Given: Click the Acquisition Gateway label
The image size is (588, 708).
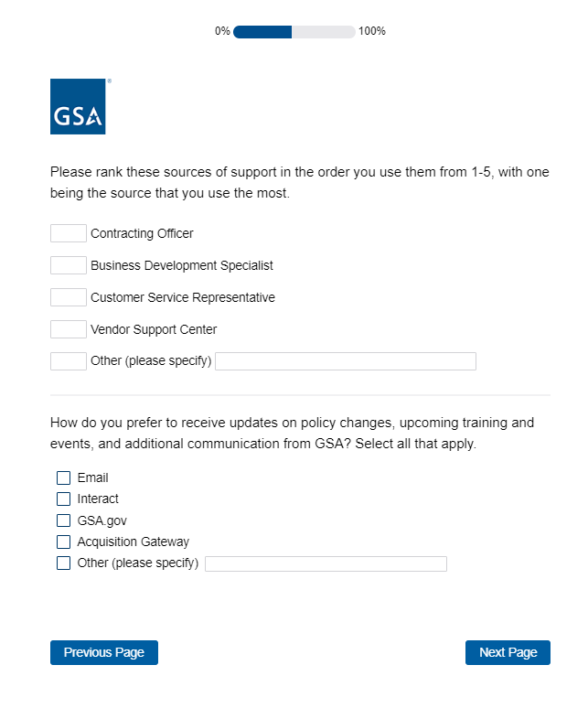Looking at the screenshot, I should coord(134,542).
